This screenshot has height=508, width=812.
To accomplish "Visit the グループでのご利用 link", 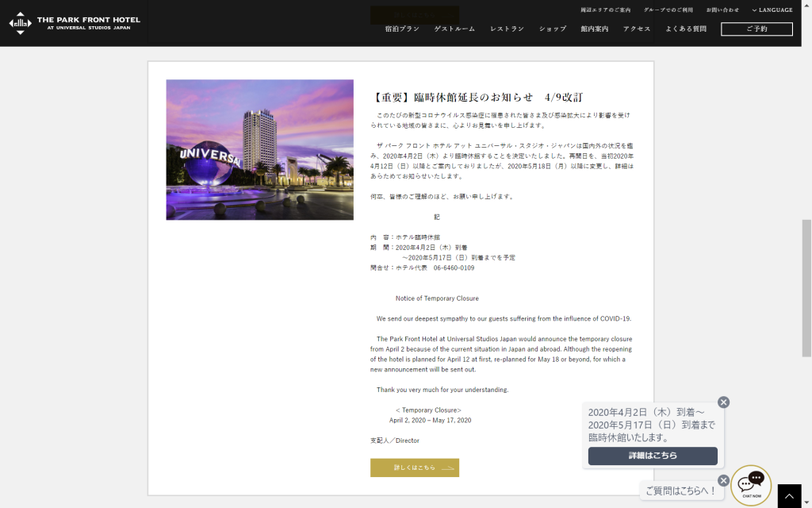I will coord(668,10).
